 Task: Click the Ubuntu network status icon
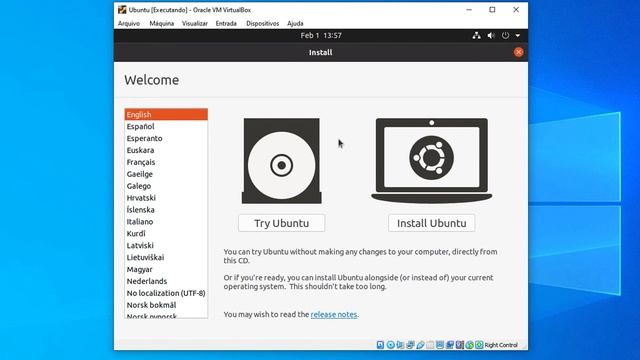[x=476, y=36]
